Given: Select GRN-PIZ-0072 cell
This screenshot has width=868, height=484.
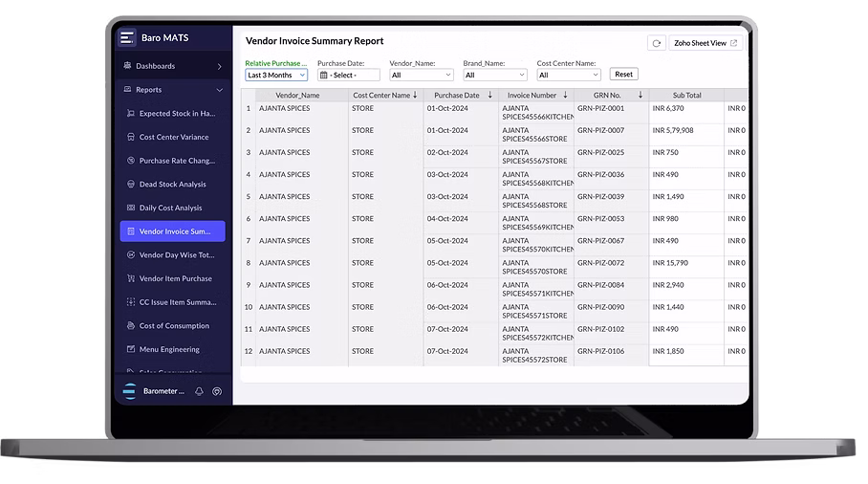Looking at the screenshot, I should click(x=611, y=267).
